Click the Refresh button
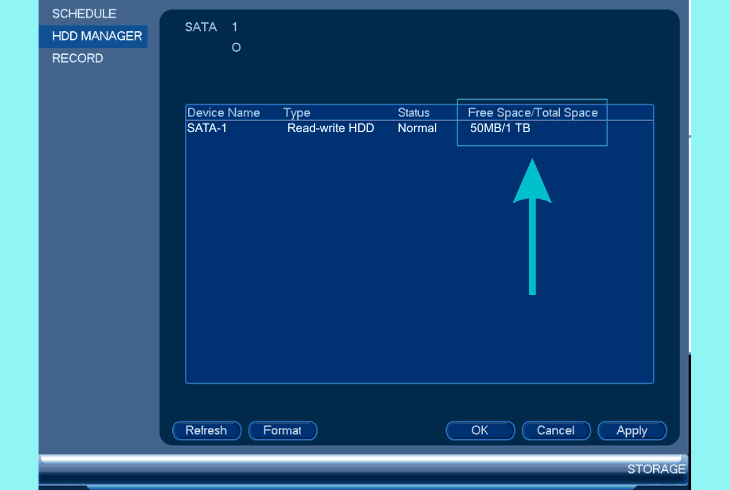 tap(206, 430)
